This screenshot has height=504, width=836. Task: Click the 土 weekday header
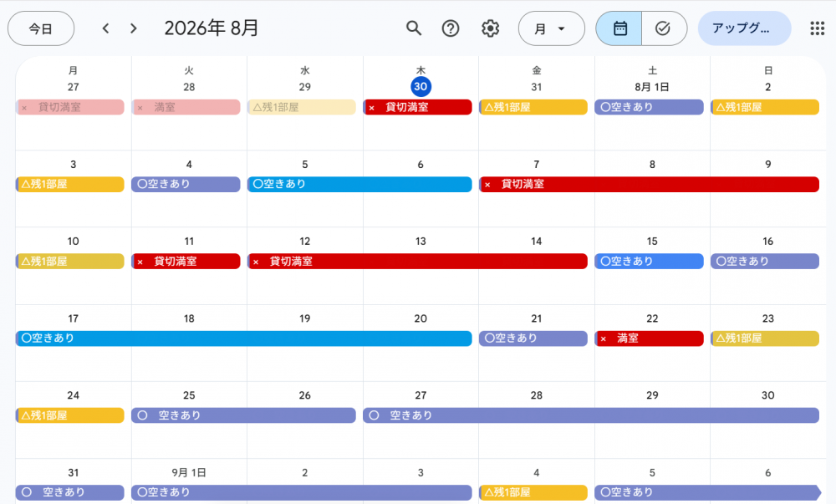tap(652, 70)
